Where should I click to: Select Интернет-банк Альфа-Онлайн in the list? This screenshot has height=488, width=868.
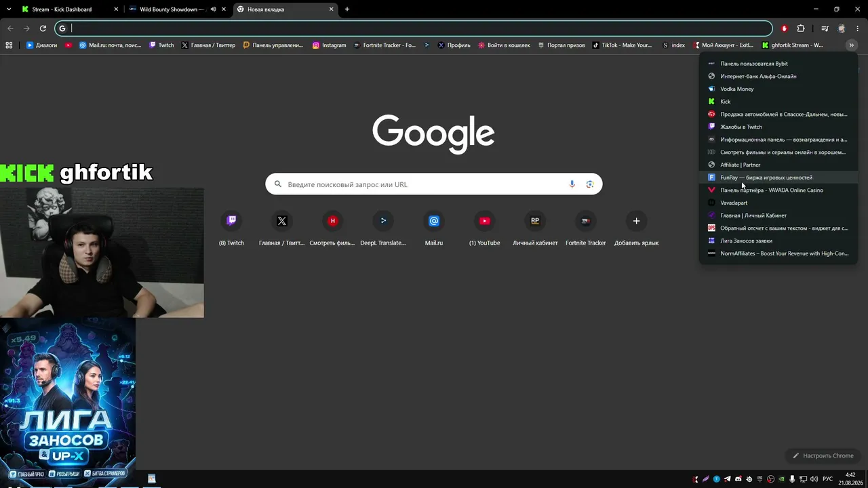pyautogui.click(x=778, y=76)
